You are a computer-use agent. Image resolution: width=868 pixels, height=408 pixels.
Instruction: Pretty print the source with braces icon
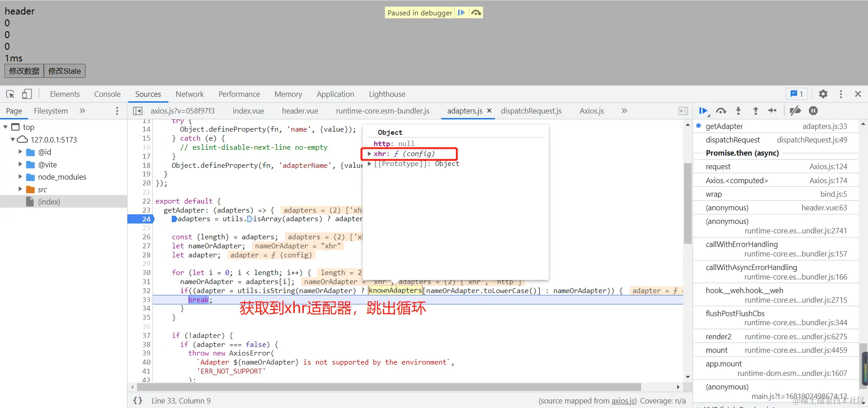(x=138, y=401)
